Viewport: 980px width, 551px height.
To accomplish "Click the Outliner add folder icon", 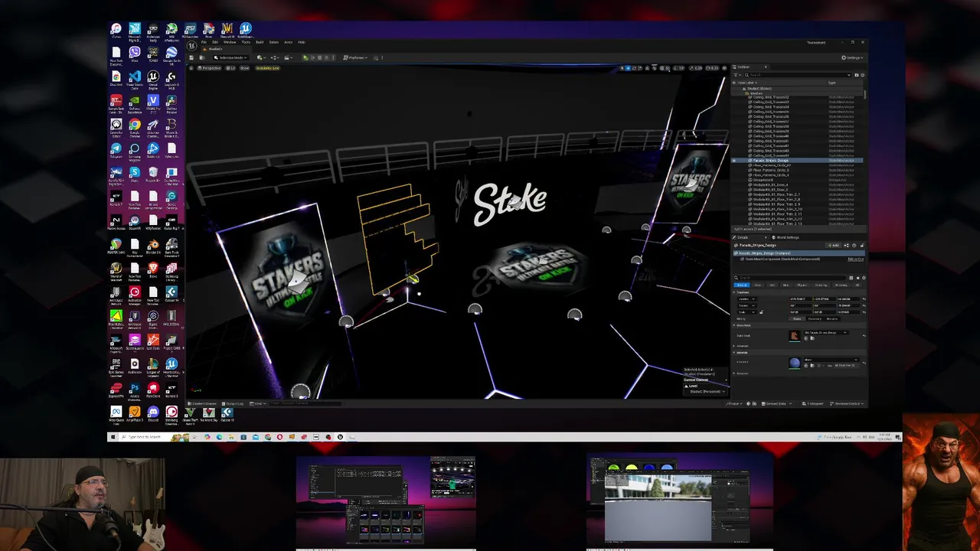I will pos(857,75).
